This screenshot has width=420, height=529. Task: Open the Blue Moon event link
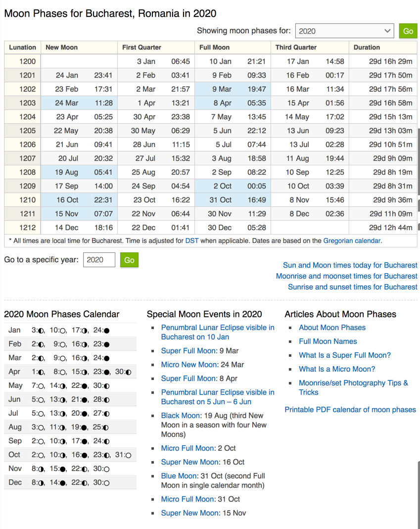[x=179, y=476]
